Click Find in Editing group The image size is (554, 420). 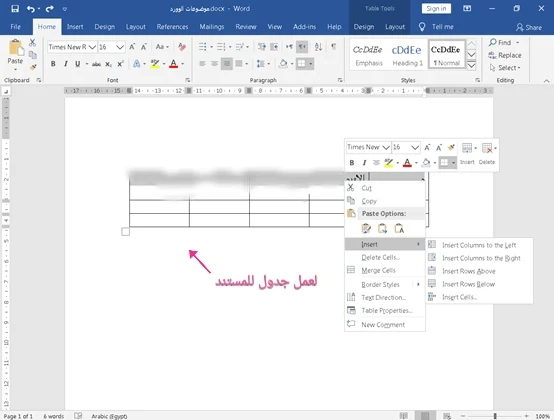pyautogui.click(x=500, y=43)
